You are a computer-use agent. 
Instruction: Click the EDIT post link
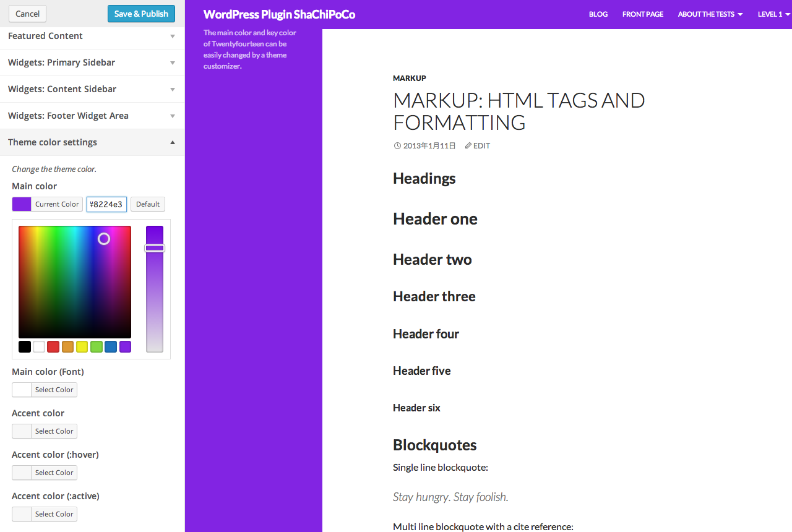481,146
